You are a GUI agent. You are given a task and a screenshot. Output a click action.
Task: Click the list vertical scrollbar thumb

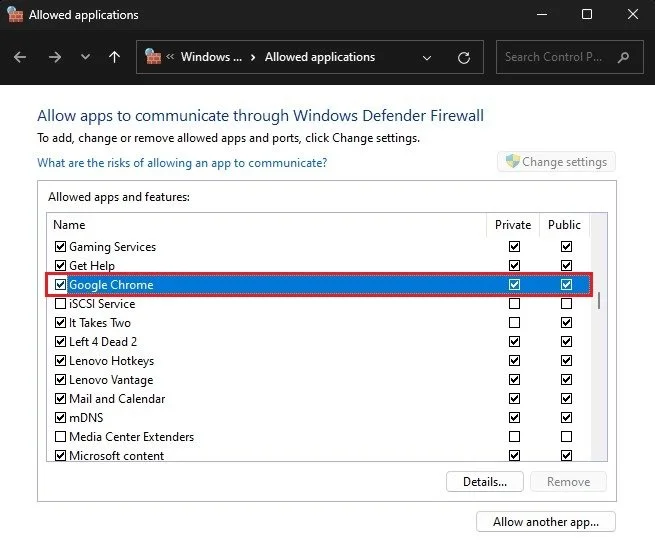[599, 300]
